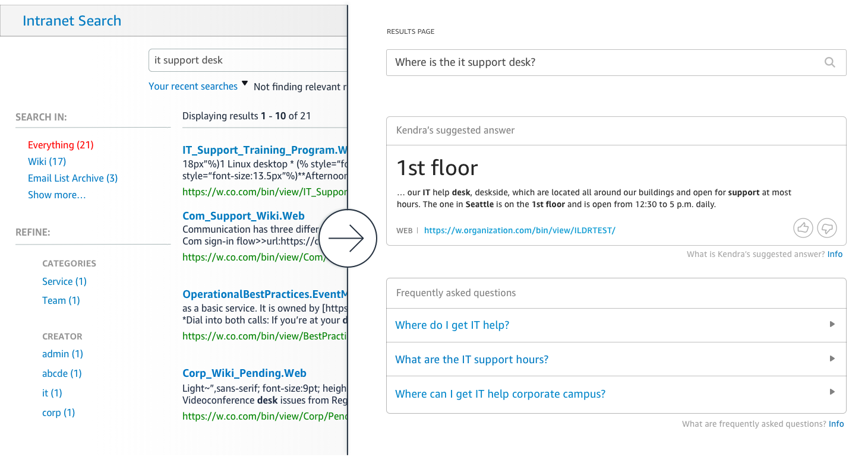Screen dimensions: 868x457
Task: Expand 'Where do I get IT help?' question
Action: (x=832, y=325)
